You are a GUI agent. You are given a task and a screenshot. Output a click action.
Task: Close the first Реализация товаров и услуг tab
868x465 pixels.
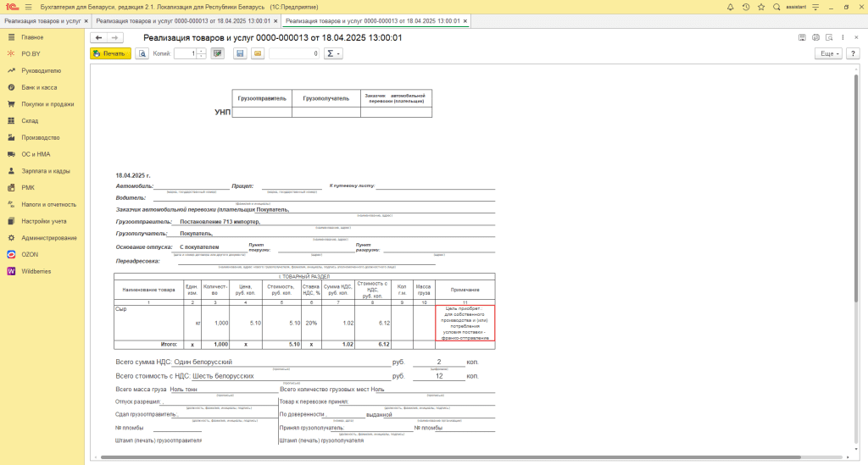click(x=86, y=21)
